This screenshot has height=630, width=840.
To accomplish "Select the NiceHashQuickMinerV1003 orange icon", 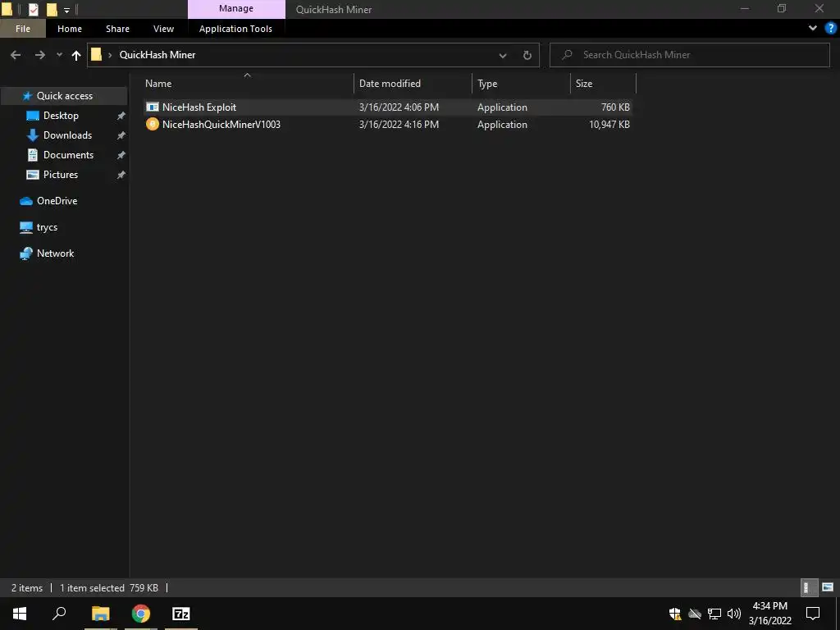I will tap(152, 125).
